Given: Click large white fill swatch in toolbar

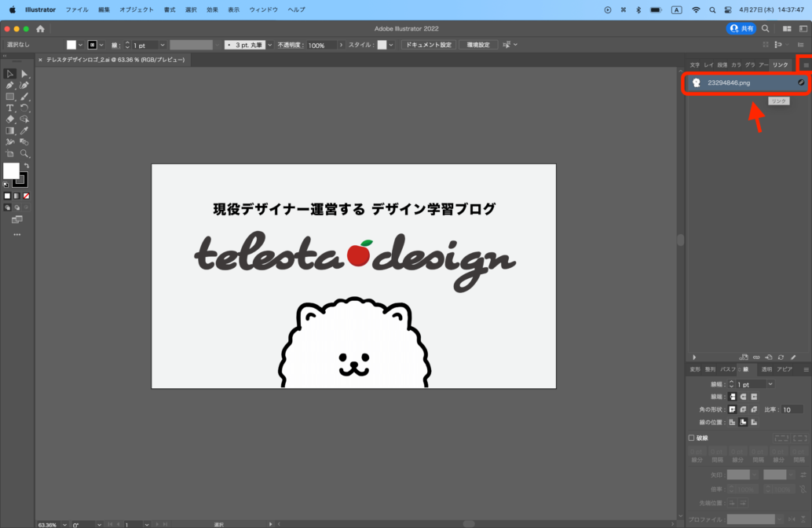Looking at the screenshot, I should [x=11, y=170].
